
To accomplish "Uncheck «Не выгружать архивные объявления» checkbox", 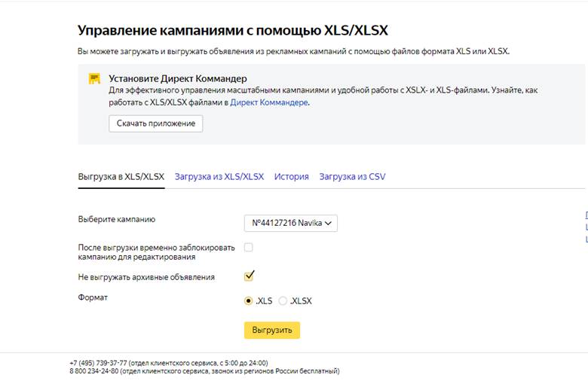I will coord(249,276).
